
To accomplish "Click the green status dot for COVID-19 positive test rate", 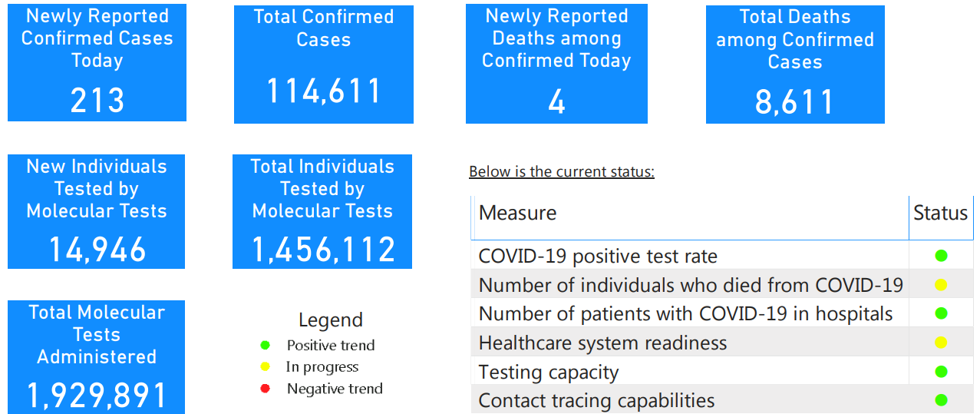I will point(941,256).
